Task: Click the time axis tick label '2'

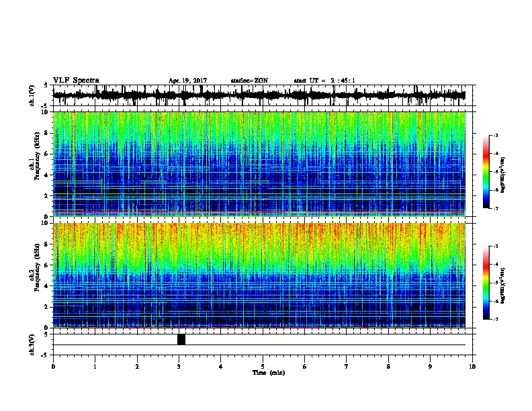Action: (x=137, y=367)
